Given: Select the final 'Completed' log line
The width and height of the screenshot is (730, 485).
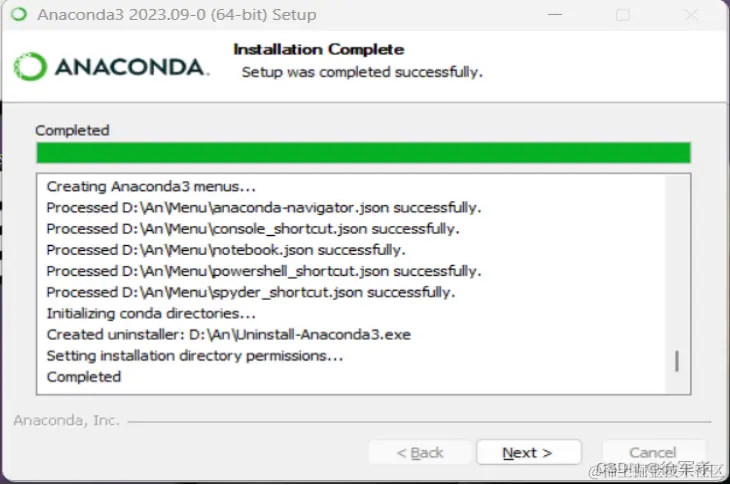Looking at the screenshot, I should pos(84,377).
